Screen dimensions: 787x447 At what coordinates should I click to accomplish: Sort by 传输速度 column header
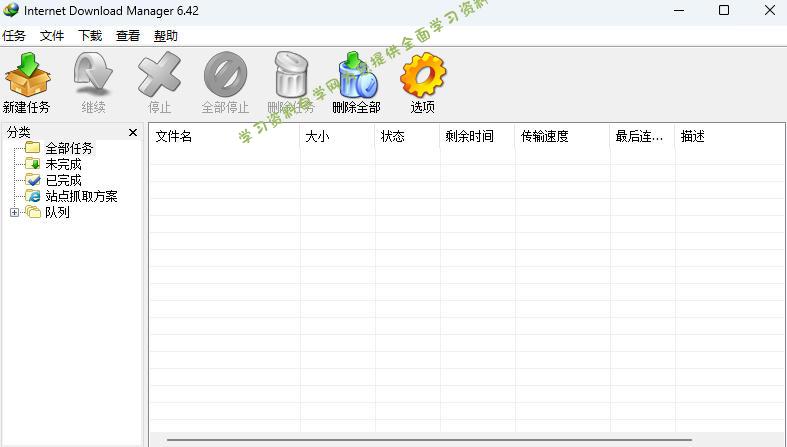click(x=563, y=136)
